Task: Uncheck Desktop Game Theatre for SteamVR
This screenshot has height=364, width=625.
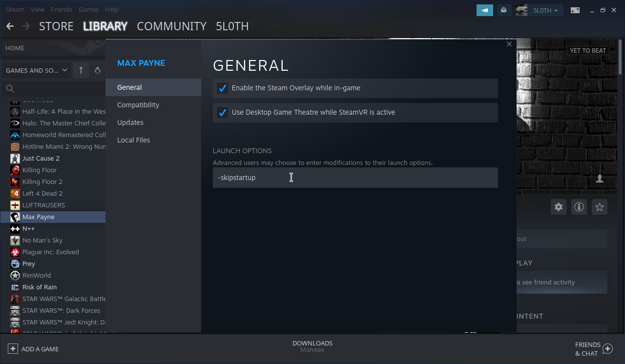Action: pyautogui.click(x=222, y=113)
